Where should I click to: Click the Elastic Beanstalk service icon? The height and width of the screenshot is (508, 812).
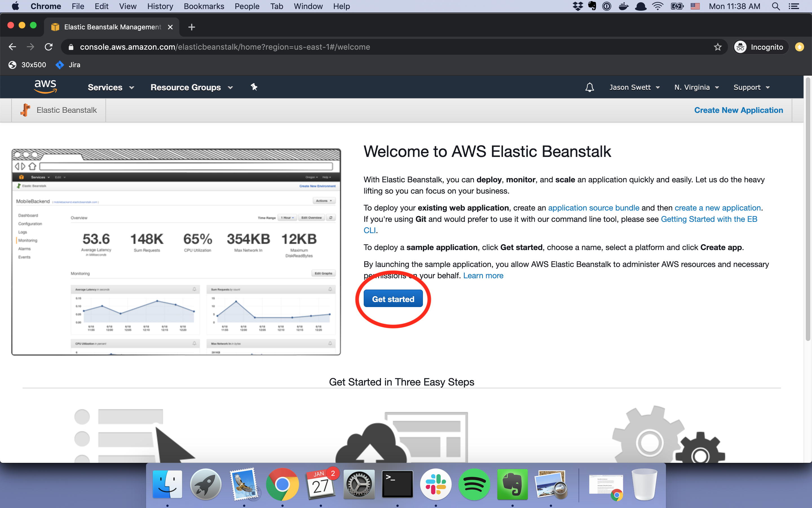pos(25,110)
